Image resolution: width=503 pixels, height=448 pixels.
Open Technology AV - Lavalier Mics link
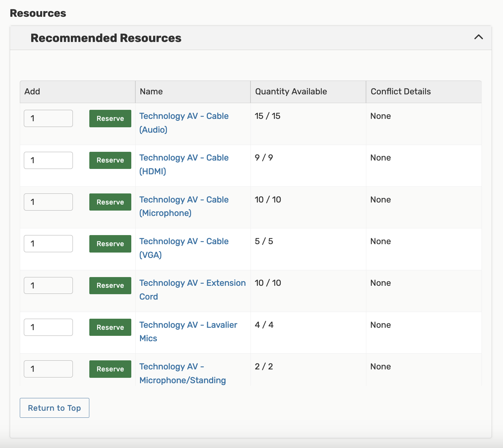(x=188, y=325)
